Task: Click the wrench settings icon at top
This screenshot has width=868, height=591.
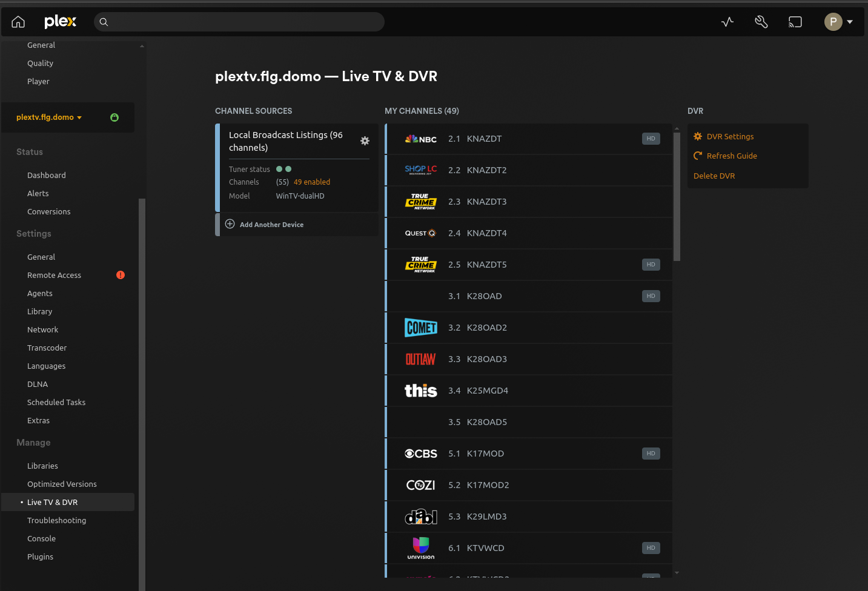Action: pyautogui.click(x=761, y=22)
